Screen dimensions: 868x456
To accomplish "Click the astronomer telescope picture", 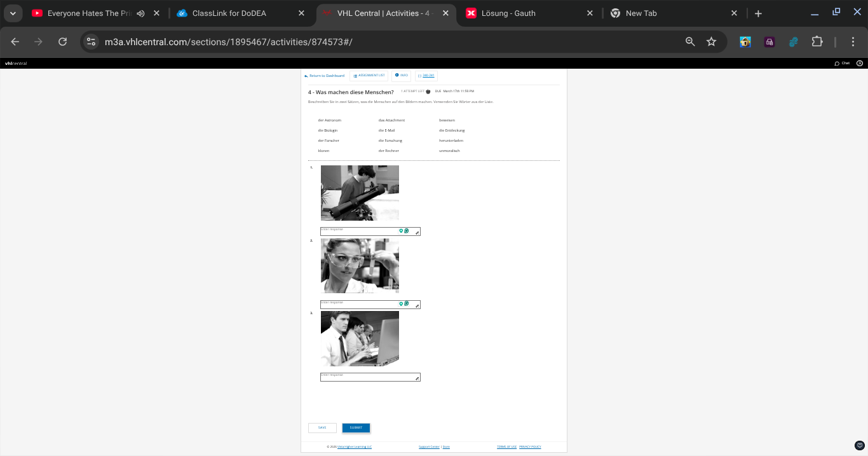I will 360,193.
